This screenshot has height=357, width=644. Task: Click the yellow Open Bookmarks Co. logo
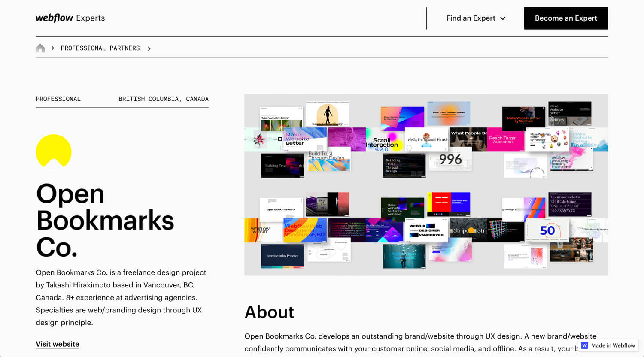[x=54, y=151]
